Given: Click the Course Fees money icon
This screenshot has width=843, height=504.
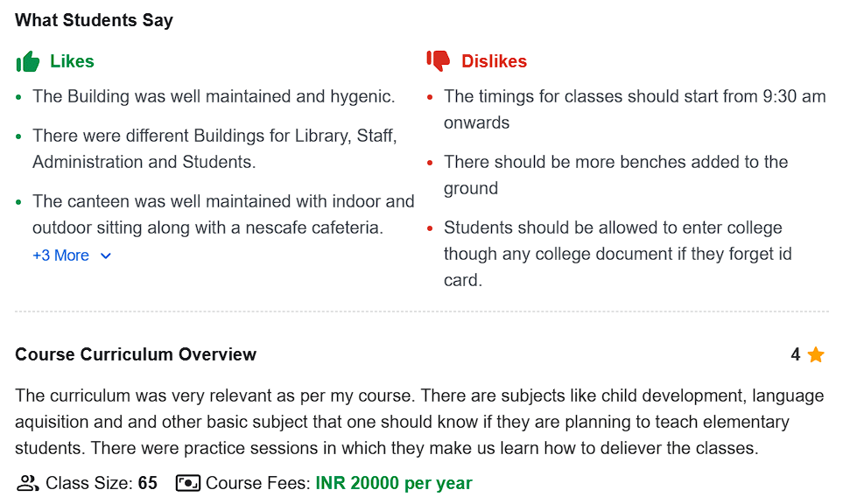Looking at the screenshot, I should (188, 483).
